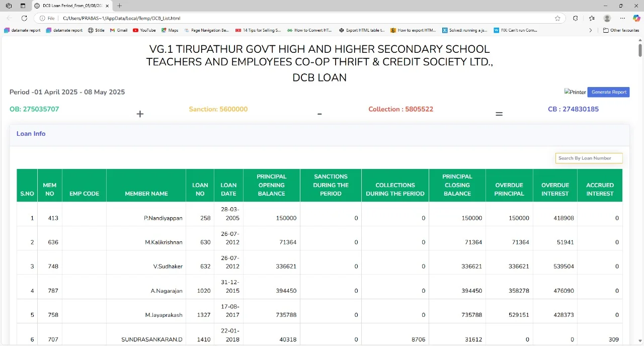644x346 pixels.
Task: Open the Page Navigation Be... bookmark
Action: (x=207, y=30)
